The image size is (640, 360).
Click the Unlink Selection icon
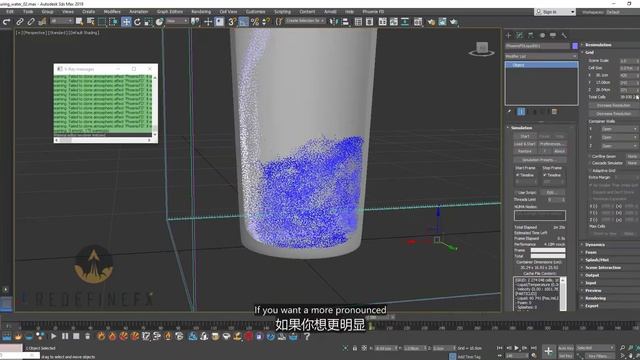point(31,22)
